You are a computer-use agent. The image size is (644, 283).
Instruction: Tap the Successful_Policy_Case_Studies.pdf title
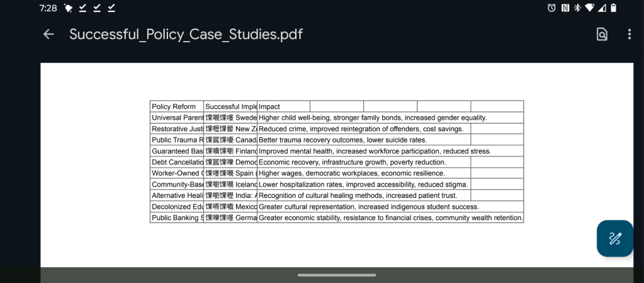(x=186, y=35)
